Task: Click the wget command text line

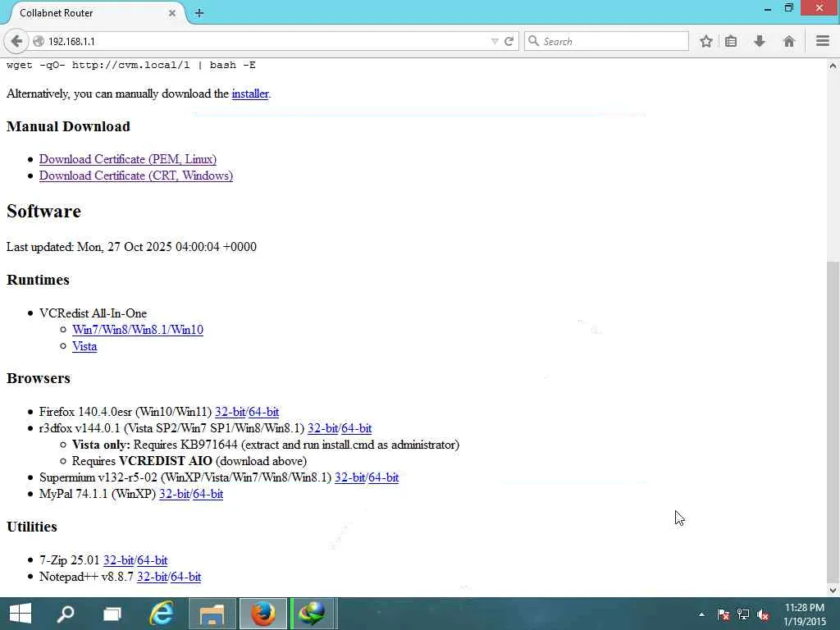Action: click(x=131, y=65)
